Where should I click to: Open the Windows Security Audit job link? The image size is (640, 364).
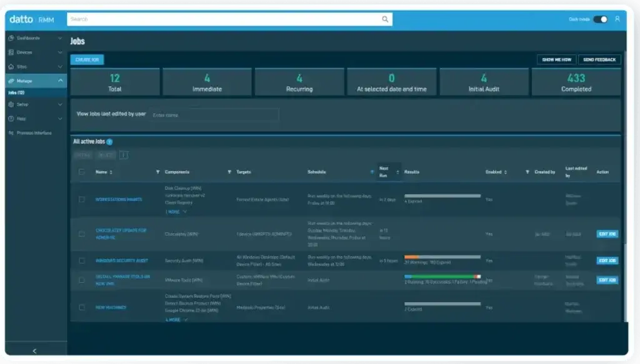[x=122, y=261]
